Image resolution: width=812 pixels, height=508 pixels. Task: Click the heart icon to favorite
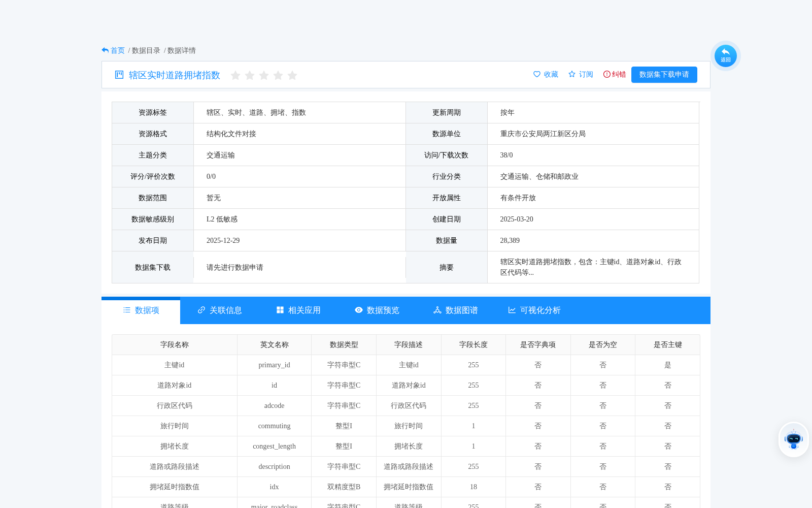tap(537, 74)
